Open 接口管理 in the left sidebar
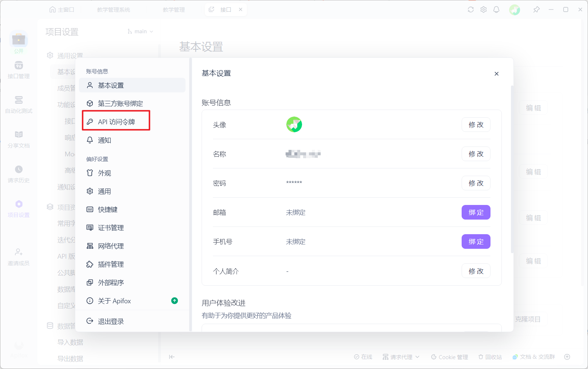The width and height of the screenshot is (588, 369). point(19,69)
